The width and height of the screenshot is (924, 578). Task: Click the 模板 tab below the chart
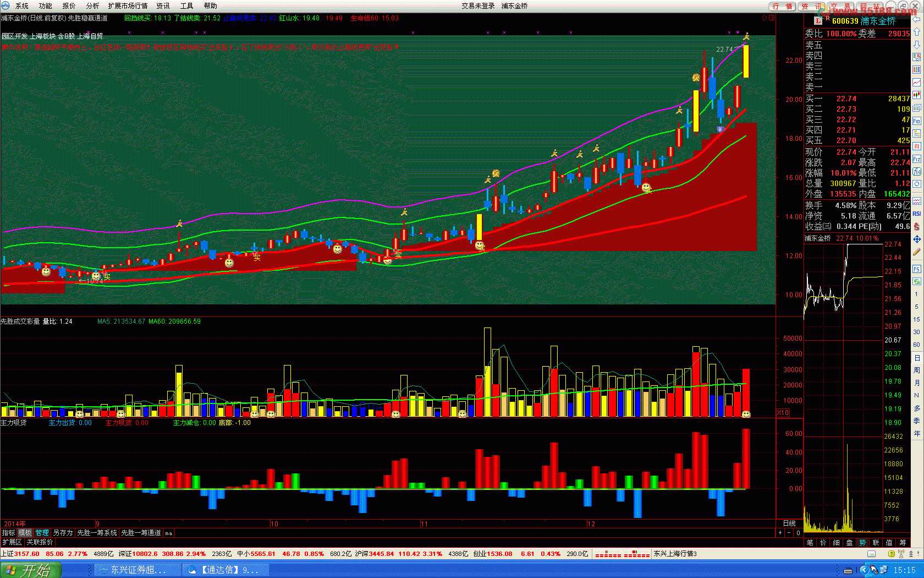(25, 533)
